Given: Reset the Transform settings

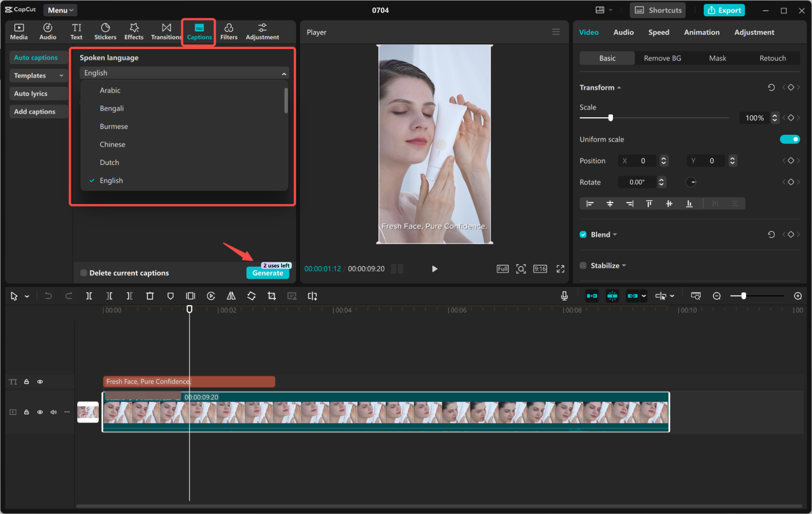Looking at the screenshot, I should [771, 87].
